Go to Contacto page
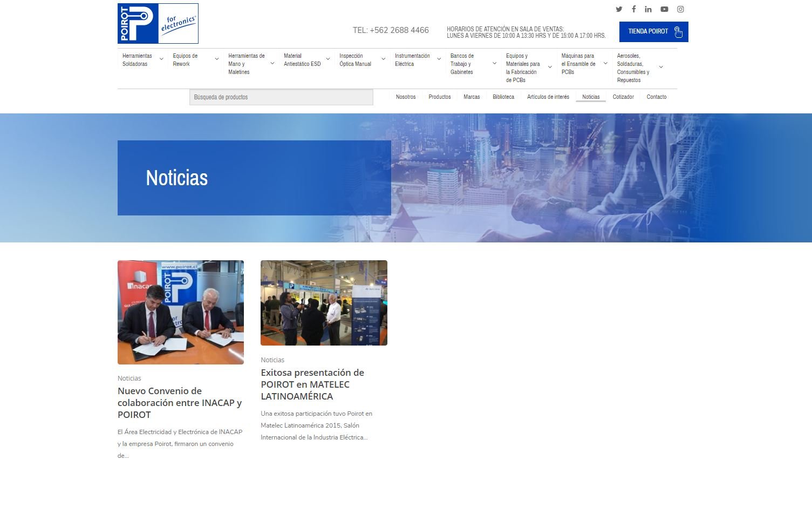Viewport: 812px width, 507px height. click(657, 97)
